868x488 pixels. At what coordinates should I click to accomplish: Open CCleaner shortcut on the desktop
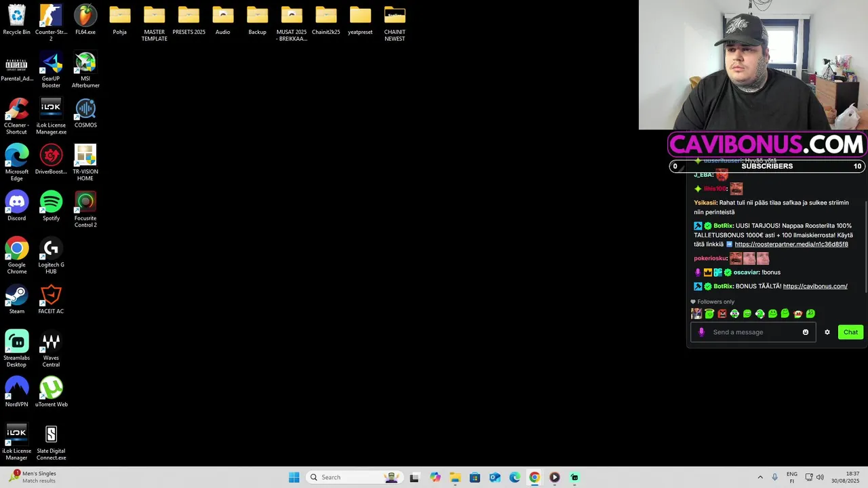[16, 116]
